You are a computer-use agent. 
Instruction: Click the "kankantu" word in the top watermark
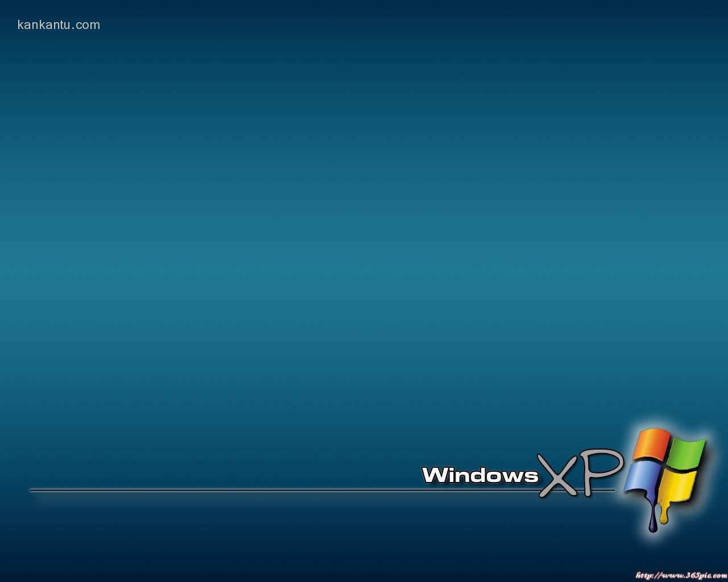point(44,25)
